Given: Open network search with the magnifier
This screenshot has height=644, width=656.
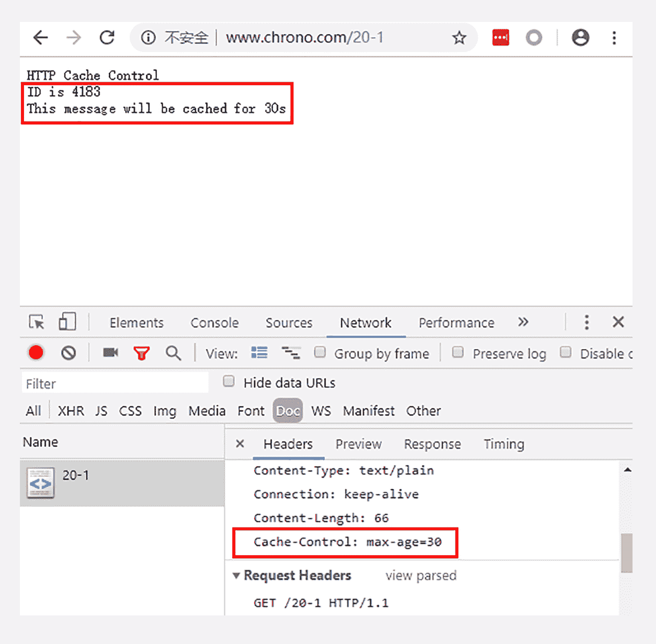Looking at the screenshot, I should 173,353.
